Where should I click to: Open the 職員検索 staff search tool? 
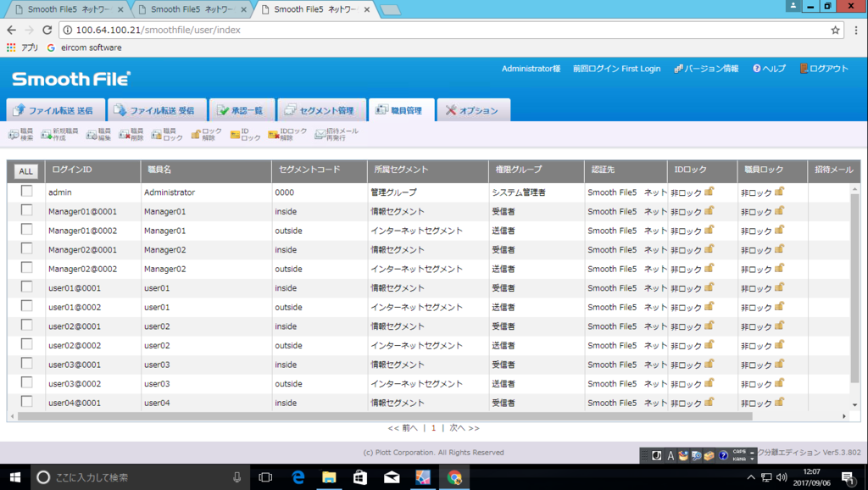click(20, 134)
